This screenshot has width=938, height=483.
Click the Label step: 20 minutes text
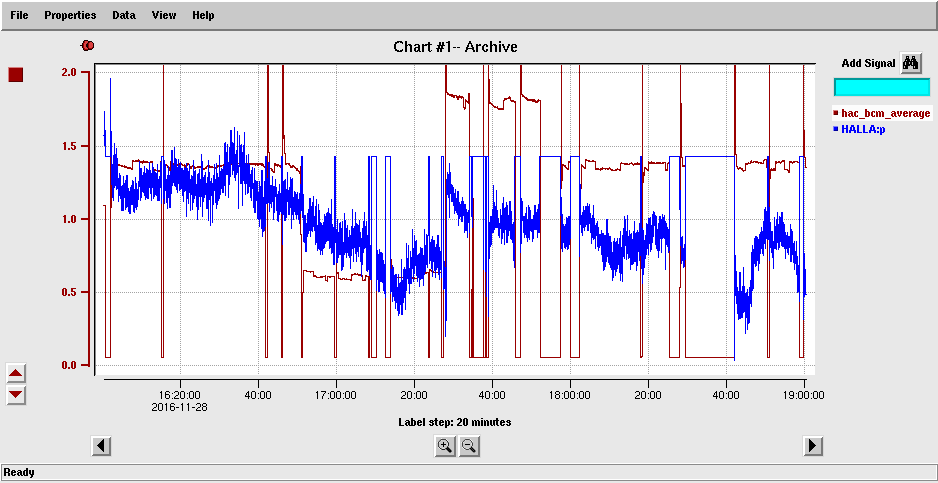coord(455,422)
